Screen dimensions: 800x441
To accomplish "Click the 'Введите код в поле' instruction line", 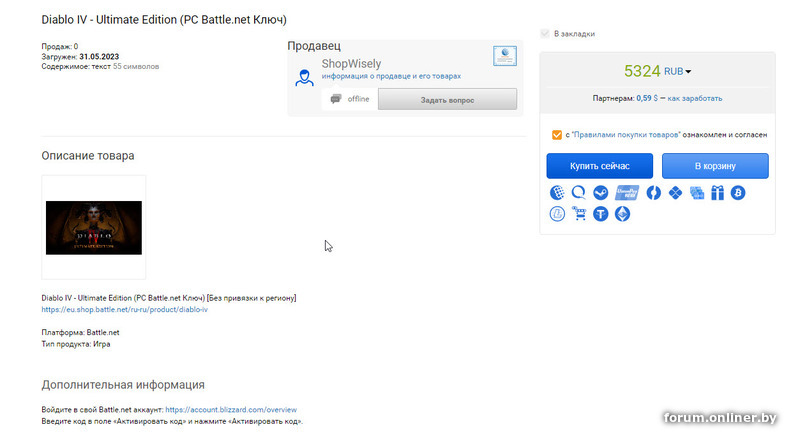I will point(172,422).
